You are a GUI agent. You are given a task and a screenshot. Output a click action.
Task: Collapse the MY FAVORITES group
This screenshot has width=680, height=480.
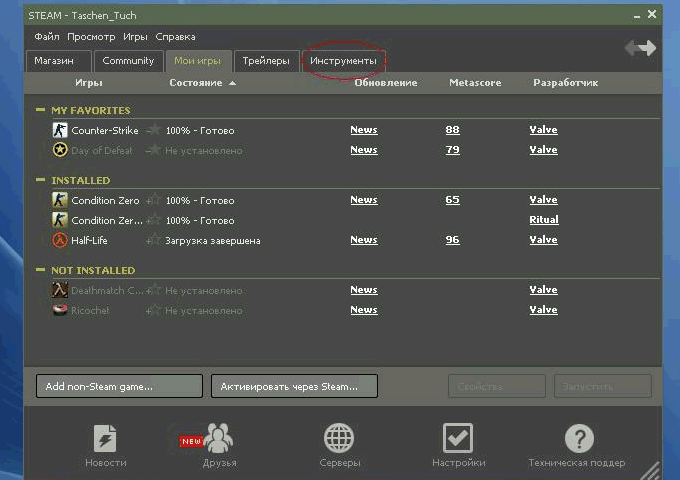point(40,110)
